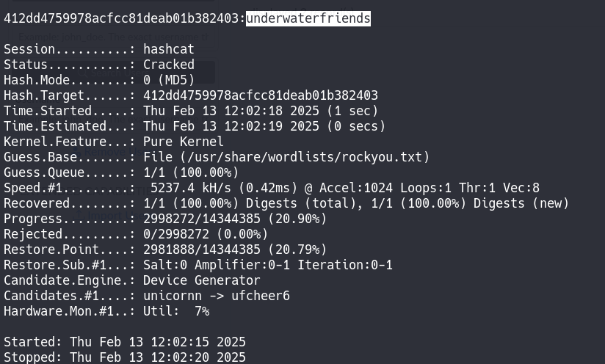Click the Recovered digests line value
The image size is (605, 364).
355,203
